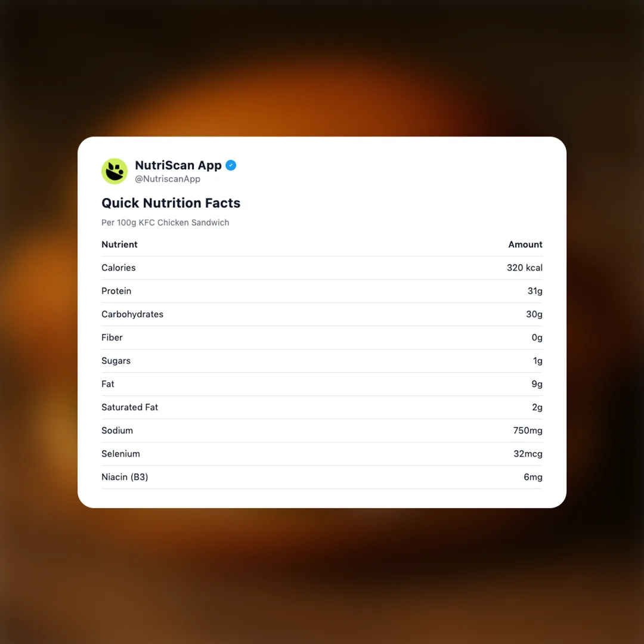Click the 750mg sodium amount
The height and width of the screenshot is (644, 644).
pyautogui.click(x=527, y=431)
